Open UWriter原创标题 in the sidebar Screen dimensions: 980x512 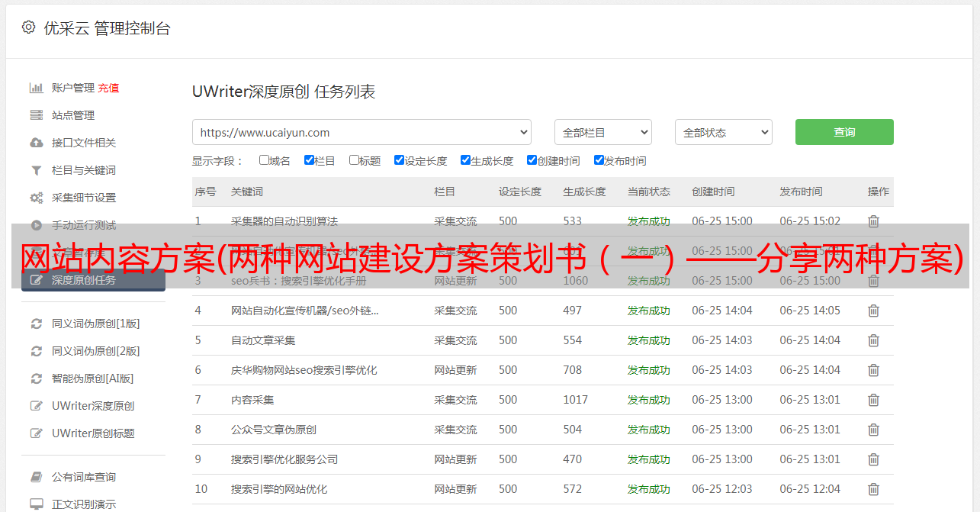click(93, 433)
